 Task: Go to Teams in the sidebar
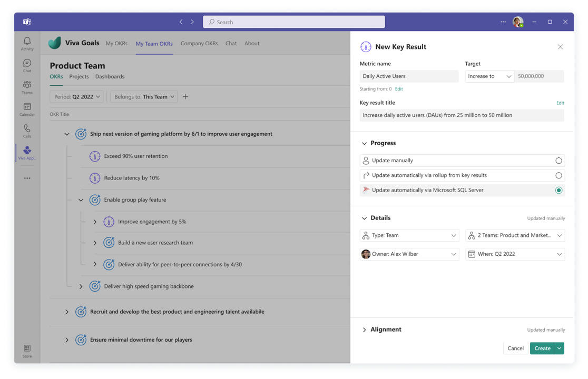point(27,87)
